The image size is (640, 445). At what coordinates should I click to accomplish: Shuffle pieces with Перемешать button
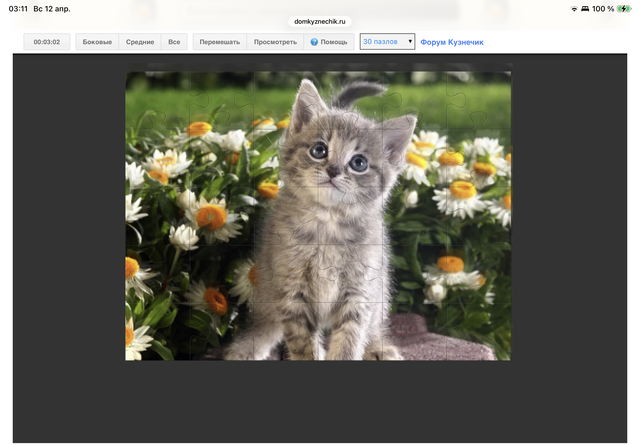pyautogui.click(x=219, y=43)
